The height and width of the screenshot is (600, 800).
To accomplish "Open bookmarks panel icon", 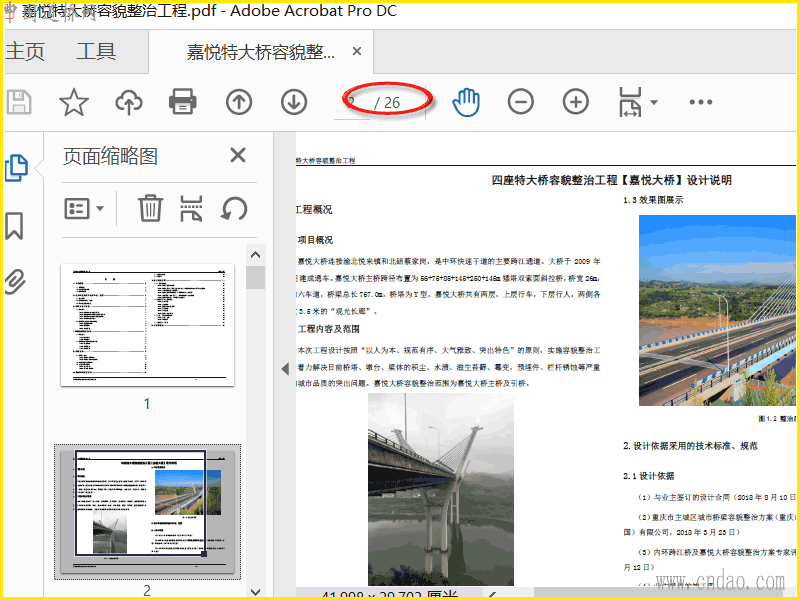I will (14, 226).
